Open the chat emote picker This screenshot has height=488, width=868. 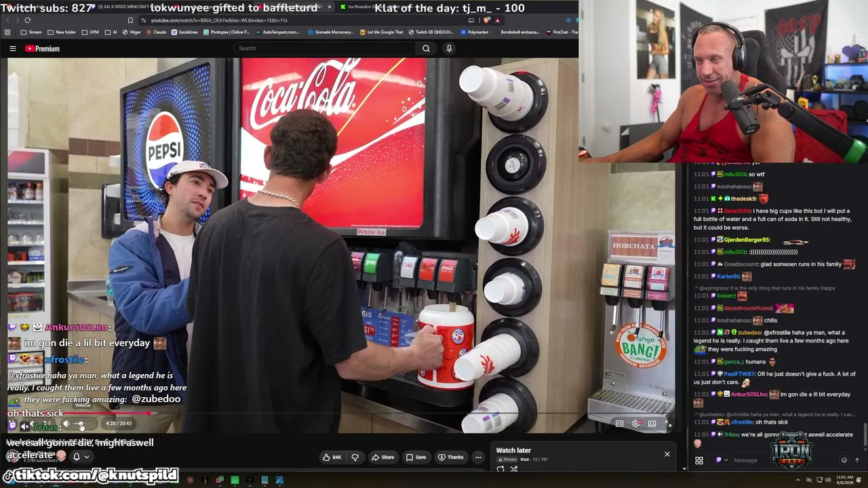tap(844, 460)
